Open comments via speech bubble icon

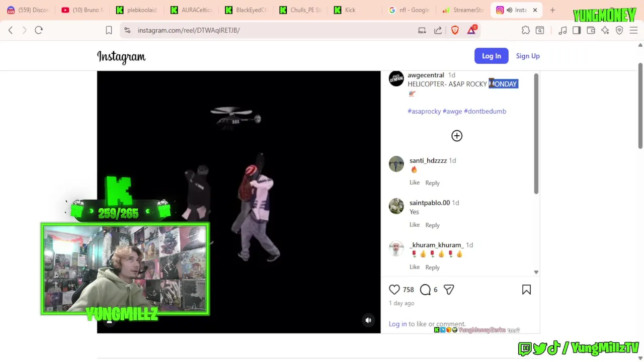tap(426, 290)
